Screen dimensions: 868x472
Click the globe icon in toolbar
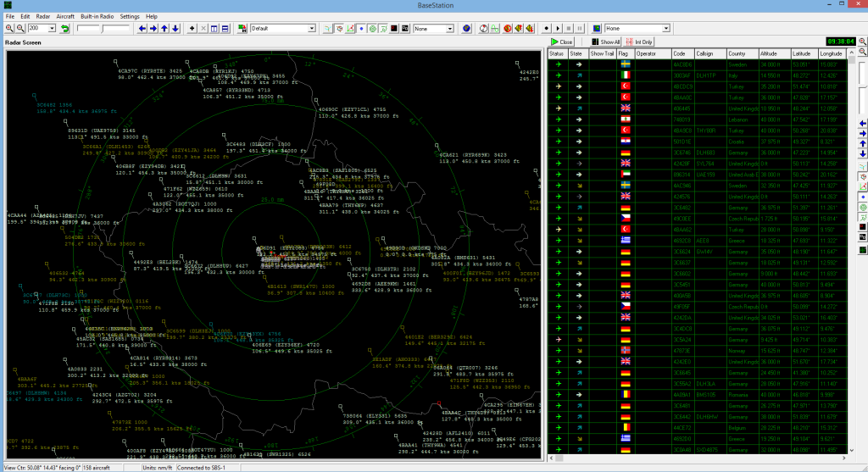(467, 28)
